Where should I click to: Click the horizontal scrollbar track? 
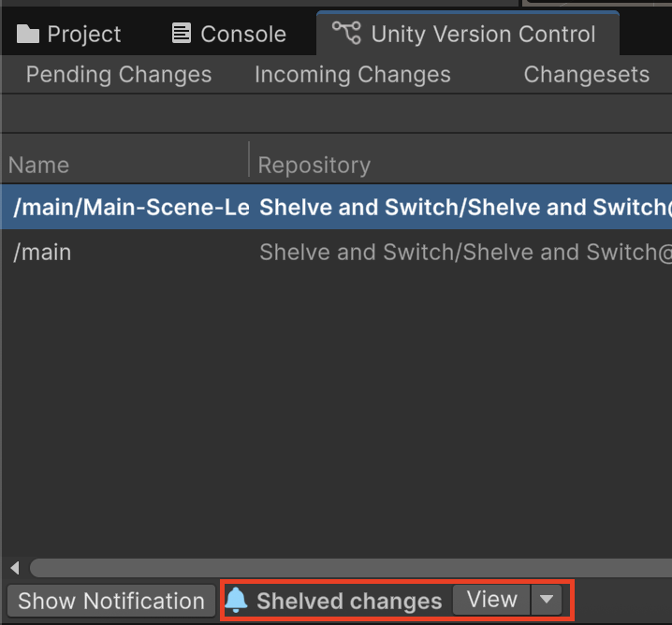(x=346, y=568)
